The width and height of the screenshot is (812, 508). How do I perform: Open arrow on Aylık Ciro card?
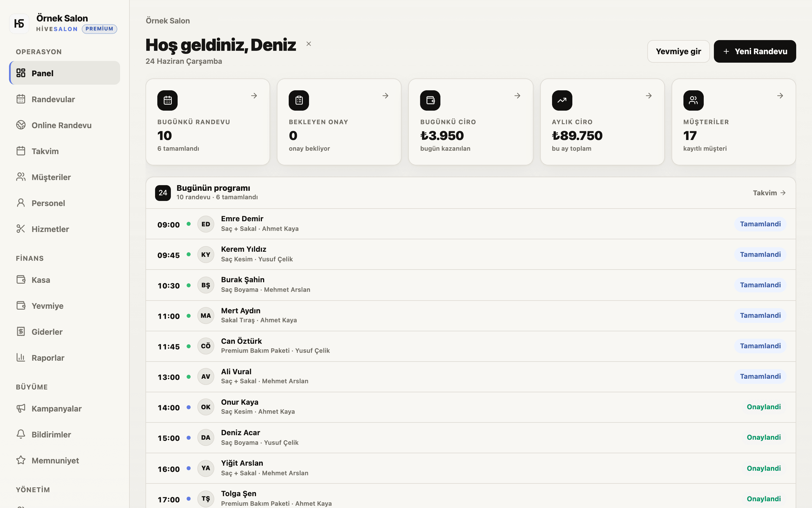coord(649,96)
